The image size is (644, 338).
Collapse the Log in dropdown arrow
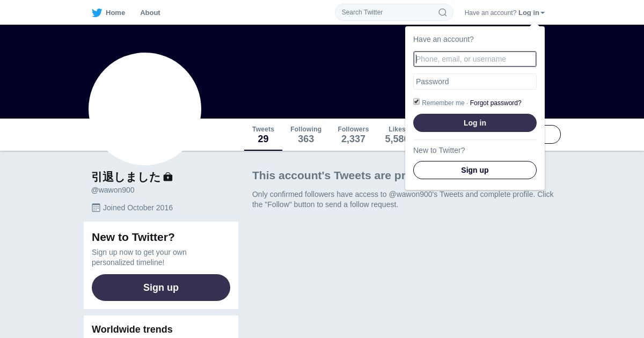543,13
